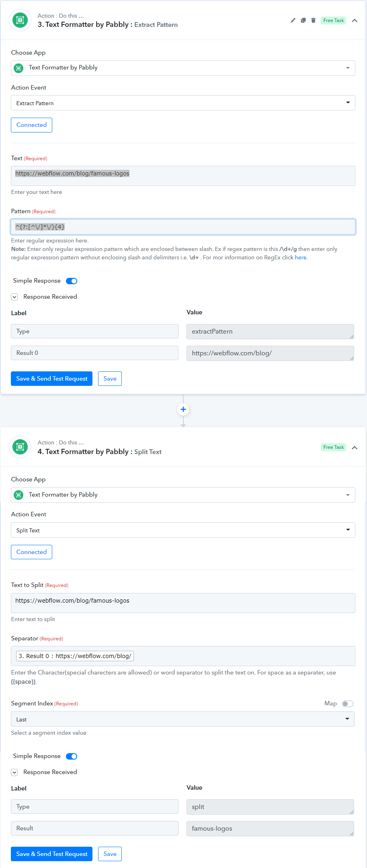367x868 pixels.
Task: Toggle Simple Response switch in step 3
Action: 72,281
